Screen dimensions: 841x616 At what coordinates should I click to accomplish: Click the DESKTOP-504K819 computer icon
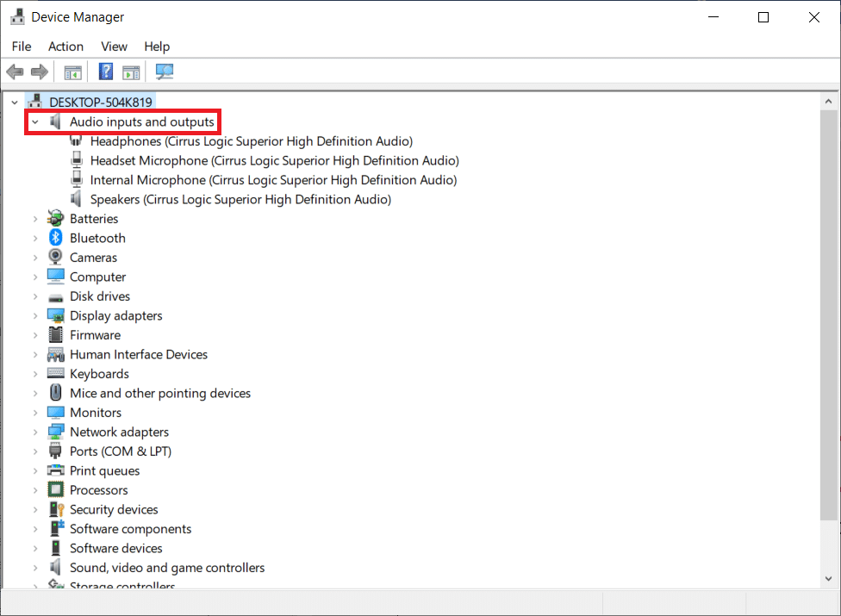pyautogui.click(x=35, y=102)
